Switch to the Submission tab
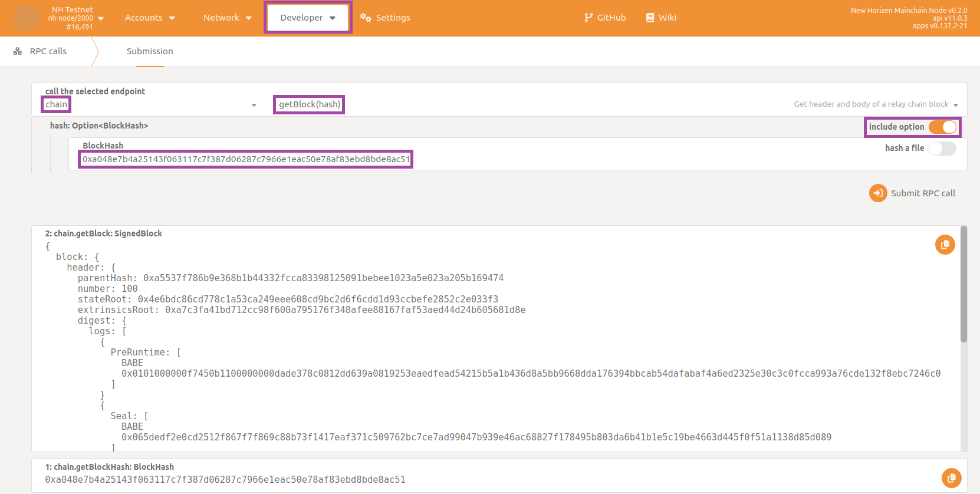This screenshot has width=980, height=494. point(150,52)
